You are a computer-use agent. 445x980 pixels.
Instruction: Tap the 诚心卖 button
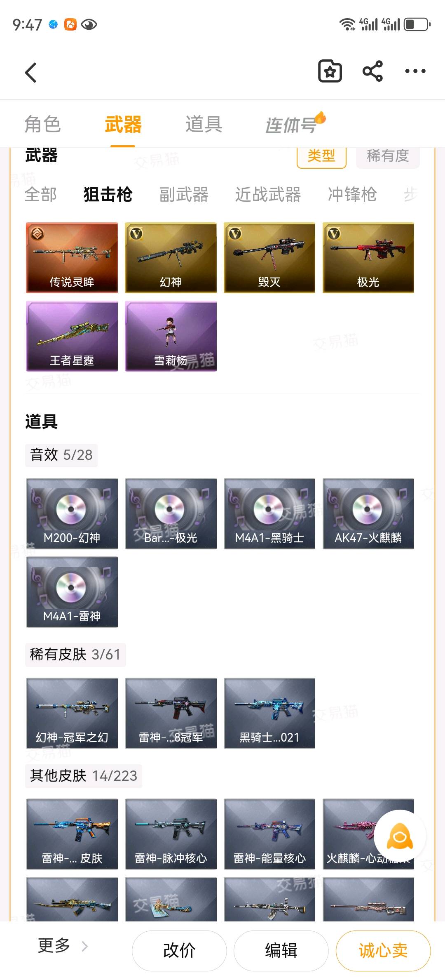[x=383, y=951]
